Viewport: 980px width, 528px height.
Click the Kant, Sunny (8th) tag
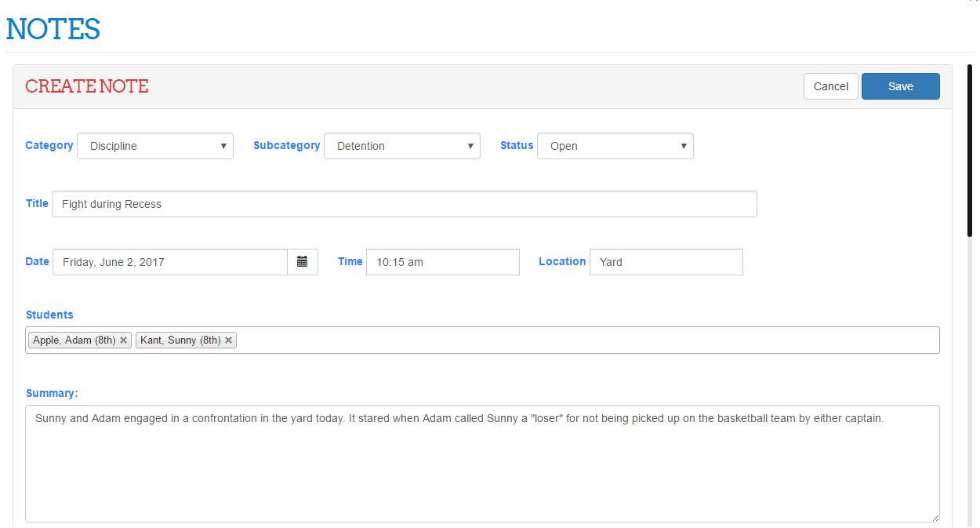[x=180, y=340]
